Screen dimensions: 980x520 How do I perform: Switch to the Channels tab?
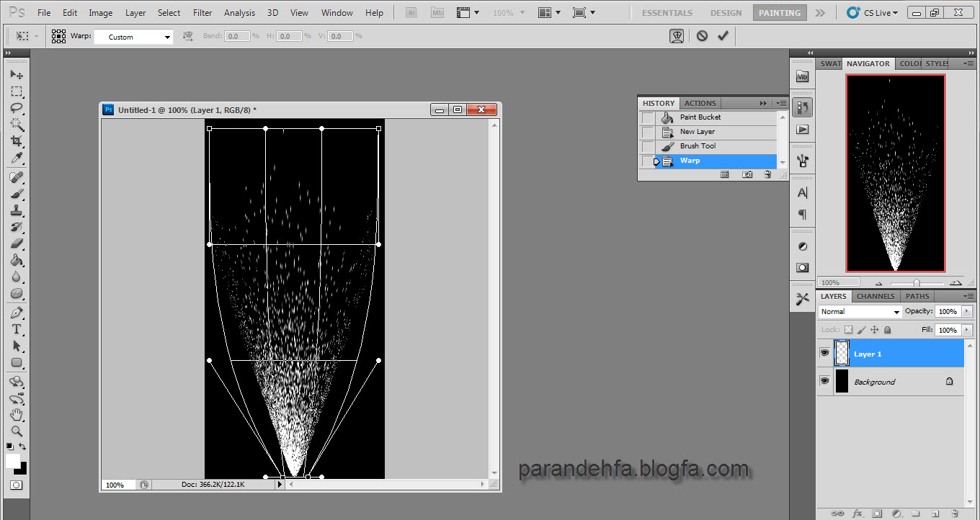[x=876, y=296]
